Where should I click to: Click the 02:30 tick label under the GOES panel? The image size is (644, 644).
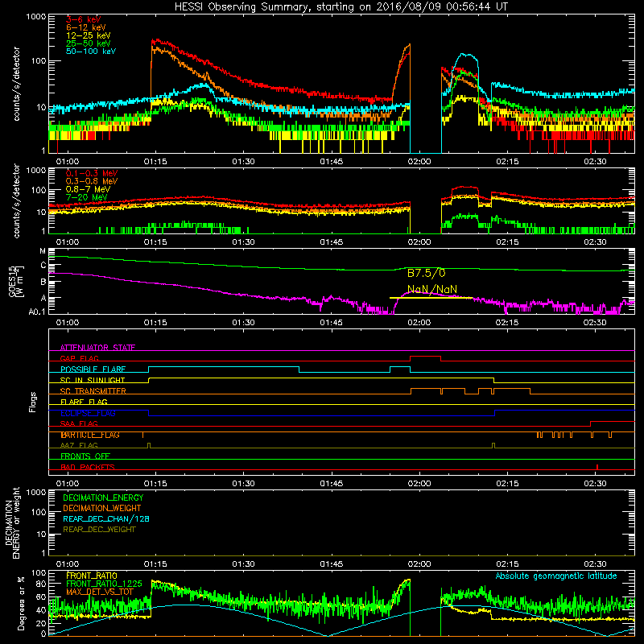point(595,323)
